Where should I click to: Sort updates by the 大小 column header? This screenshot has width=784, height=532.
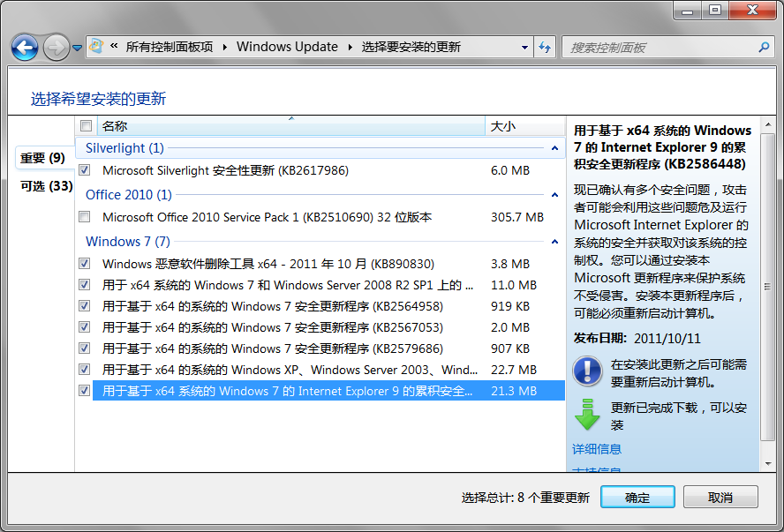pos(524,126)
